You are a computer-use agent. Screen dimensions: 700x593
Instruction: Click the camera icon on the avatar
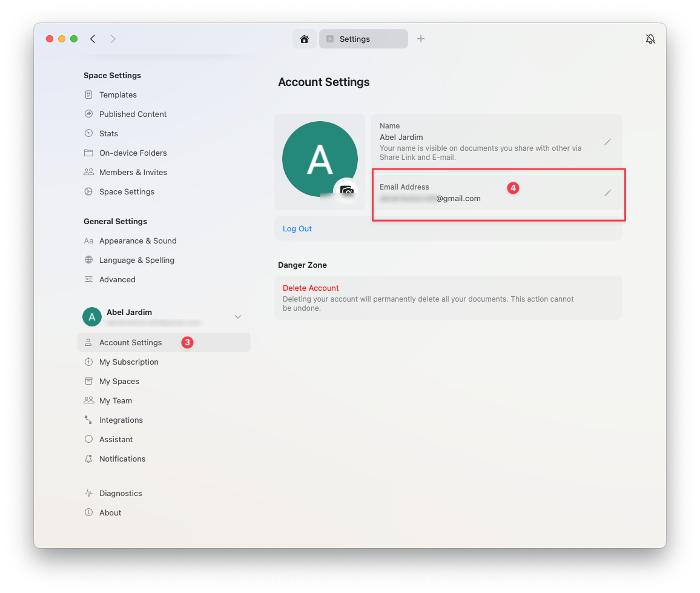click(346, 191)
